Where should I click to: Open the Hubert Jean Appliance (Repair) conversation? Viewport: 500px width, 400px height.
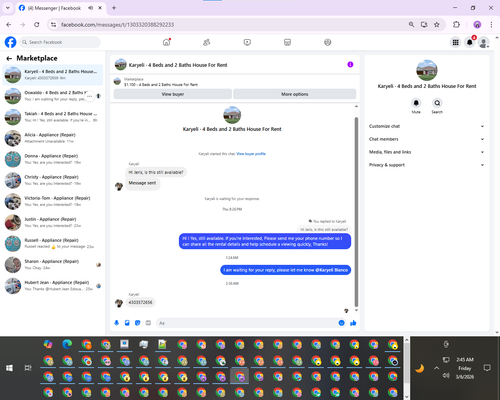(x=53, y=286)
